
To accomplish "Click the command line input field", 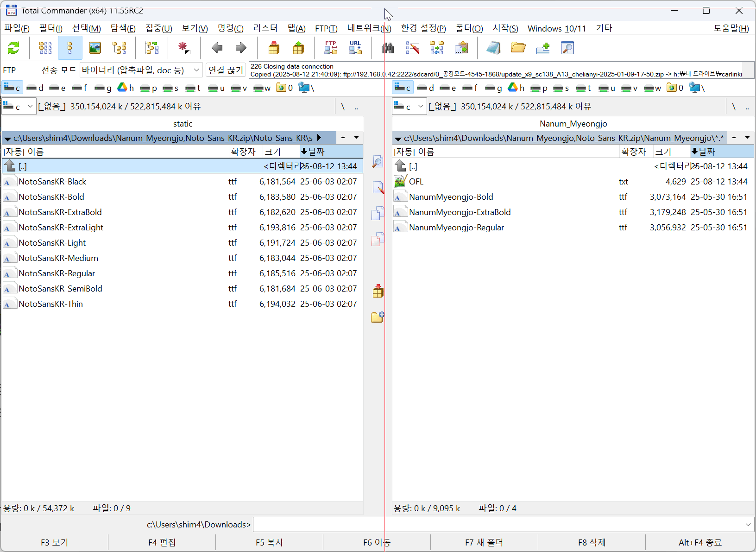I will click(x=498, y=525).
